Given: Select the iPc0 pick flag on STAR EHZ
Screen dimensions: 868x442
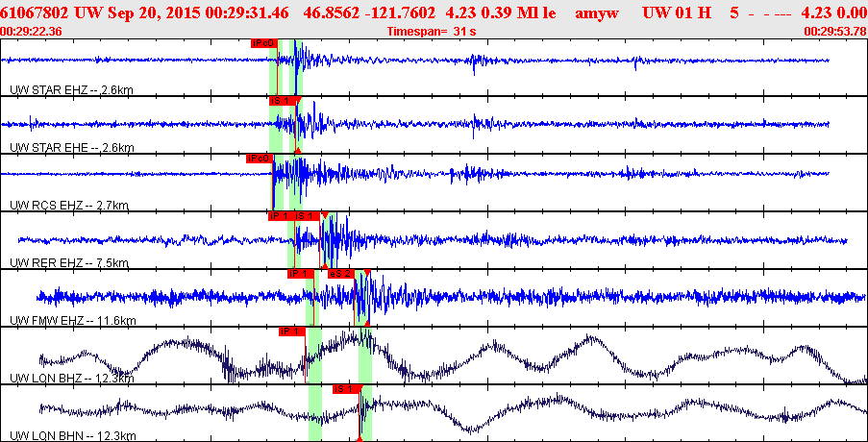Looking at the screenshot, I should 263,43.
